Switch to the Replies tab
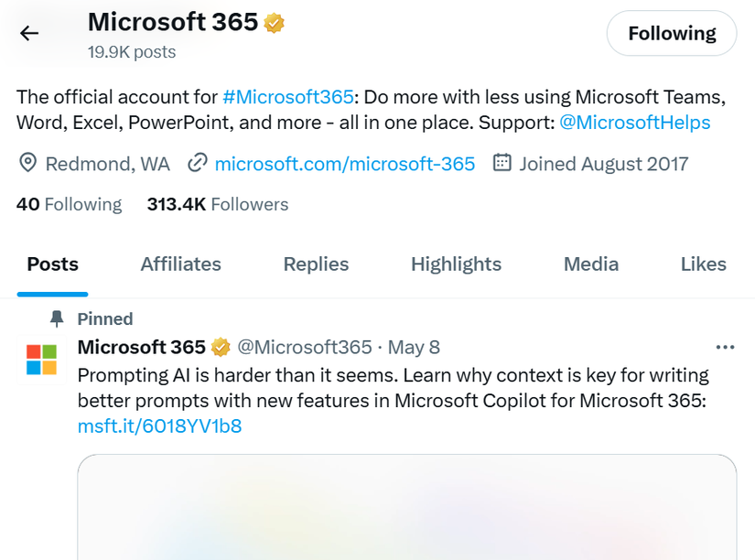Screen dimensions: 755x560 tap(316, 264)
